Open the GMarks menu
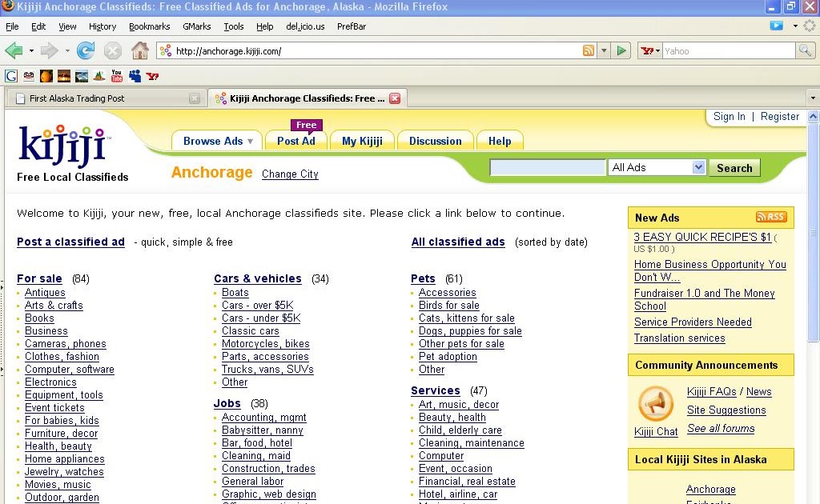Viewport: 820px width, 504px height. coord(197,26)
